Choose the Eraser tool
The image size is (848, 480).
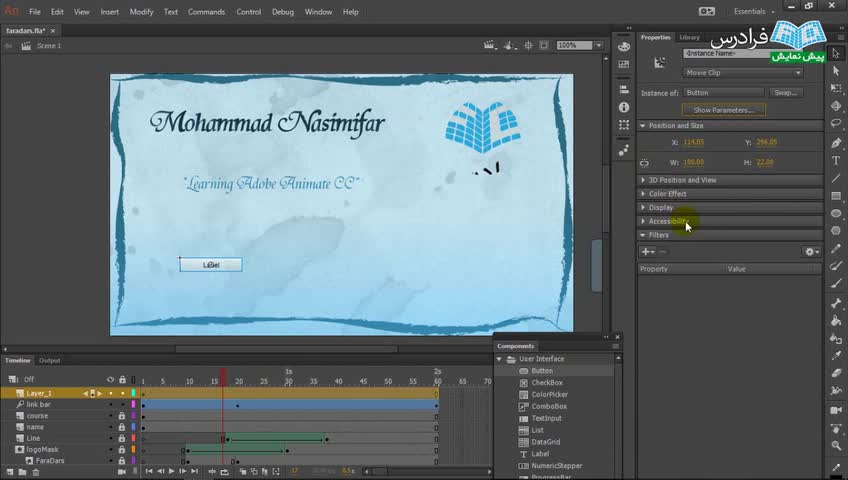836,372
